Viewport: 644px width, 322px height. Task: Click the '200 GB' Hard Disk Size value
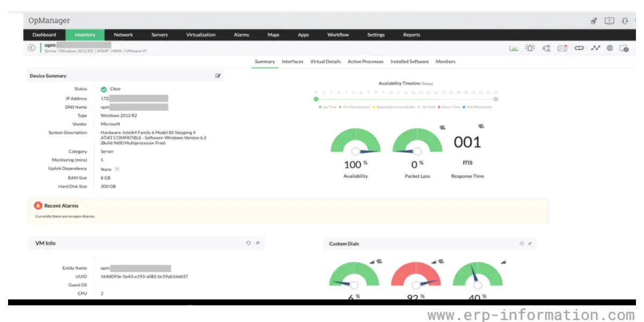(108, 186)
